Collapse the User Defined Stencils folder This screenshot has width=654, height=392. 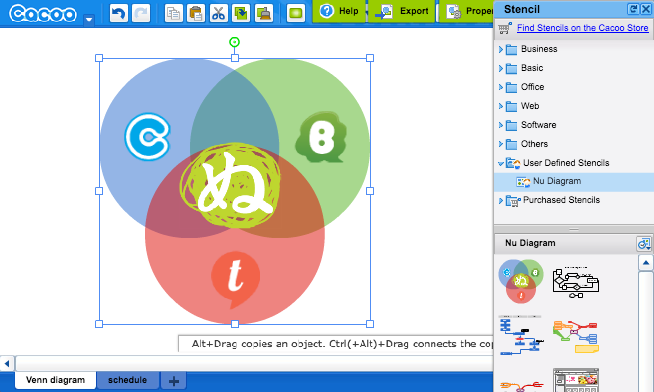point(501,163)
